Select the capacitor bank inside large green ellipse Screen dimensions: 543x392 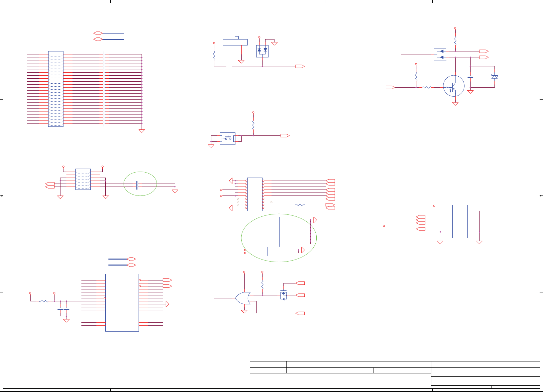coord(279,232)
